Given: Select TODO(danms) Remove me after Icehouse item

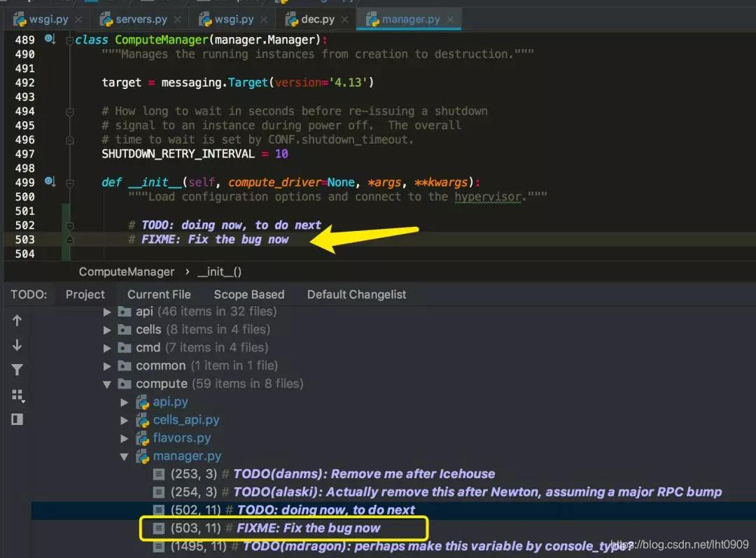Looking at the screenshot, I should coord(324,474).
